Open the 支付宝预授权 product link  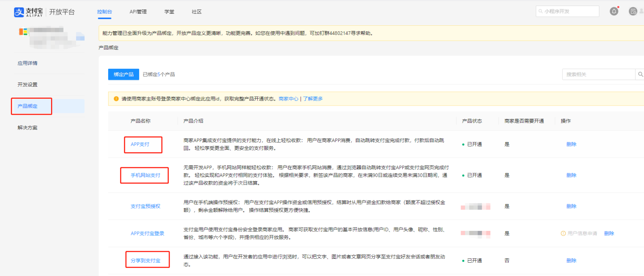[146, 206]
